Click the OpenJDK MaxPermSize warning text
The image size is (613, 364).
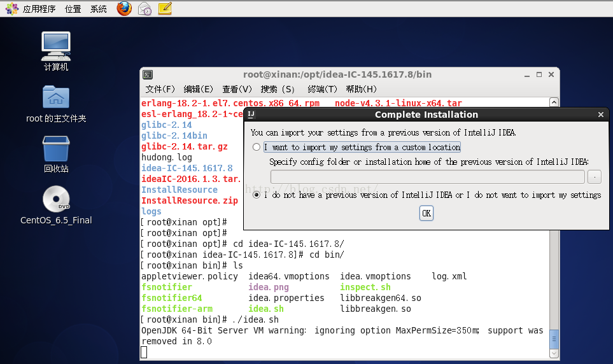342,336
